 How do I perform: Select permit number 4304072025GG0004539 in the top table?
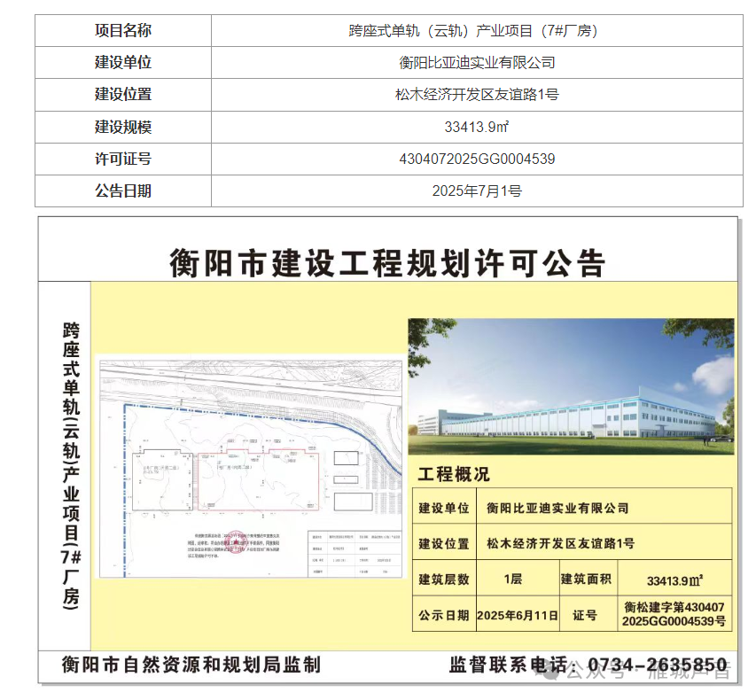[477, 159]
